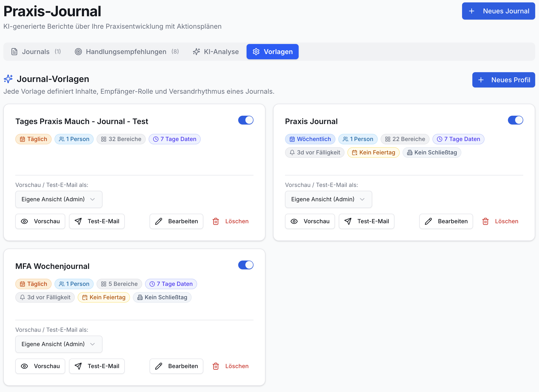Click the Täglich badge in MFA Wochenjournal
Image resolution: width=539 pixels, height=392 pixels.
[33, 284]
